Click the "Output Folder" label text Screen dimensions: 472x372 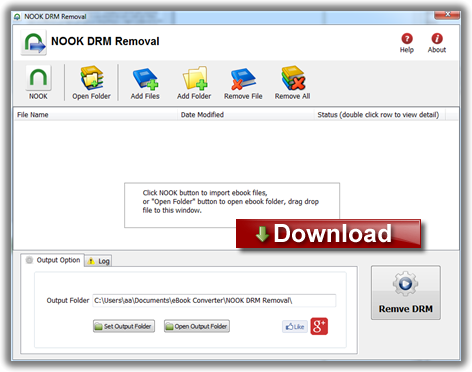[x=68, y=300]
